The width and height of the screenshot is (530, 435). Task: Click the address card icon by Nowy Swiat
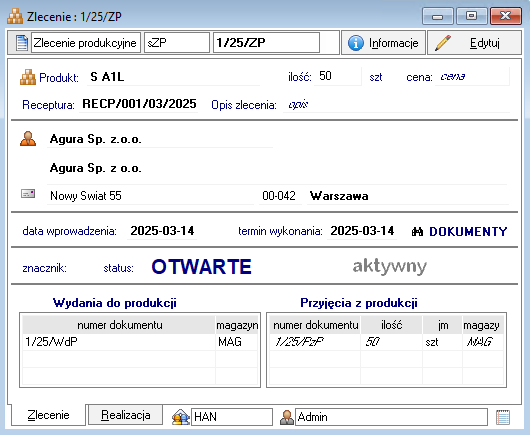pos(28,194)
